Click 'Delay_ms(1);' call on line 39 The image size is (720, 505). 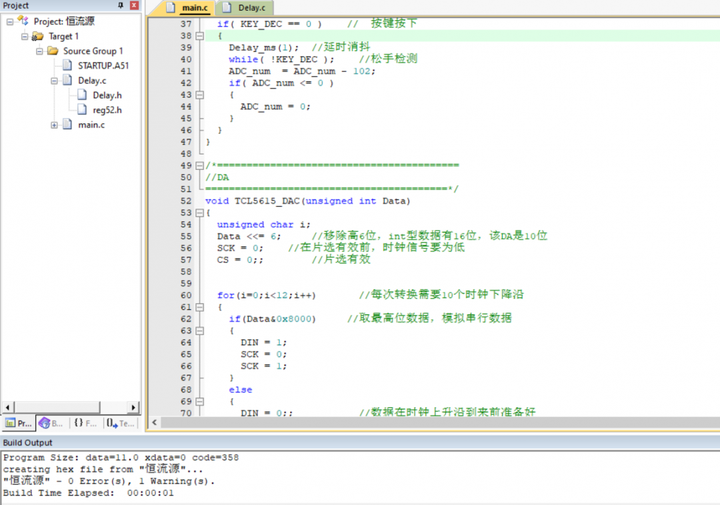[264, 48]
